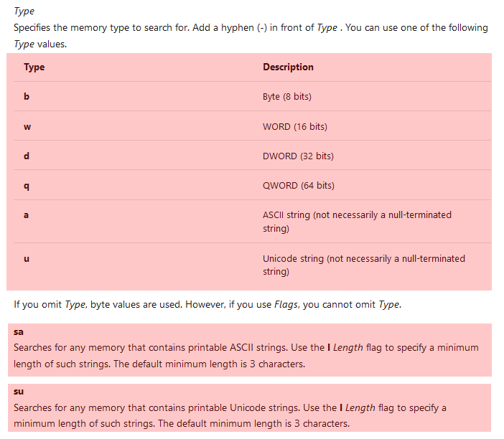Select the Type column header
This screenshot has height=439, width=504.
pos(34,67)
